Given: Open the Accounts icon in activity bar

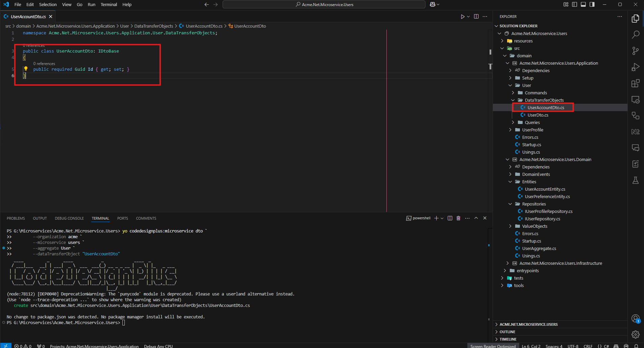Looking at the screenshot, I should click(636, 318).
